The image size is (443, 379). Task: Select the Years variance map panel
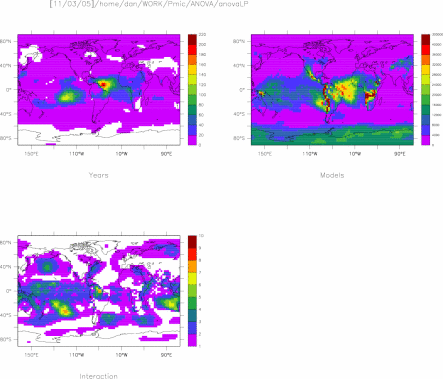click(x=99, y=90)
